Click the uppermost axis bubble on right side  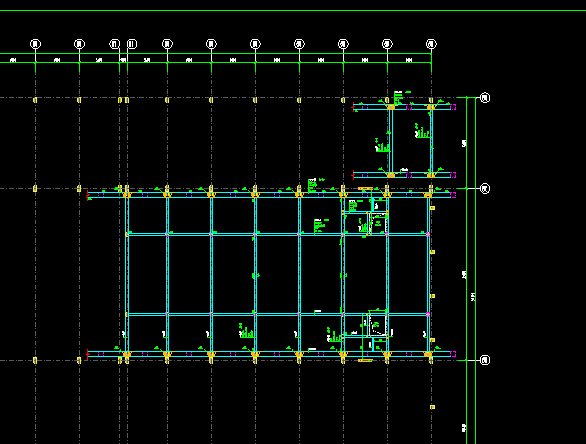(485, 98)
